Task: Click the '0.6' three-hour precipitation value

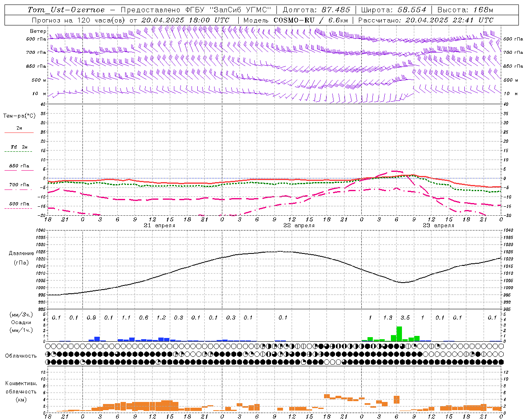Action: coord(144,317)
